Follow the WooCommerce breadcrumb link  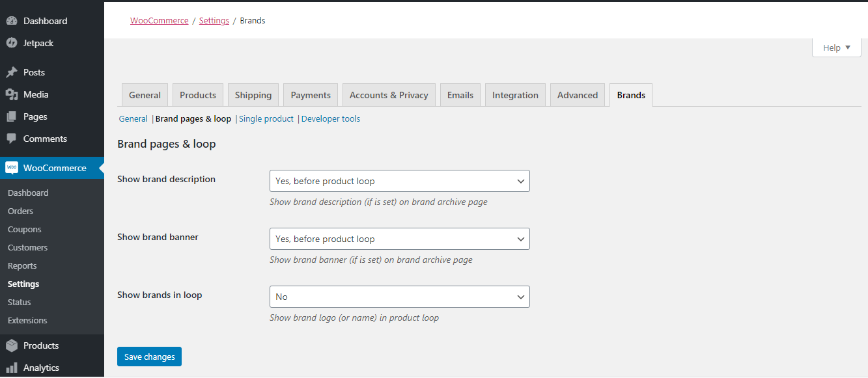coord(159,20)
